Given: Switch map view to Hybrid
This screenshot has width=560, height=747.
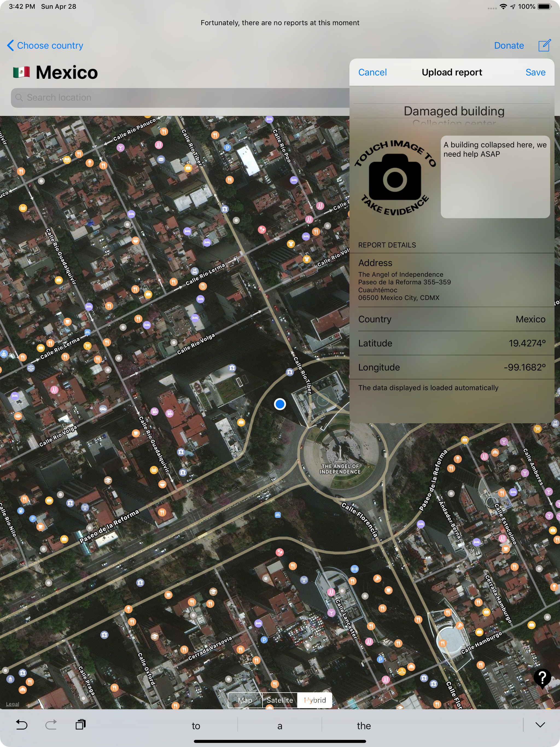Looking at the screenshot, I should pos(315,700).
